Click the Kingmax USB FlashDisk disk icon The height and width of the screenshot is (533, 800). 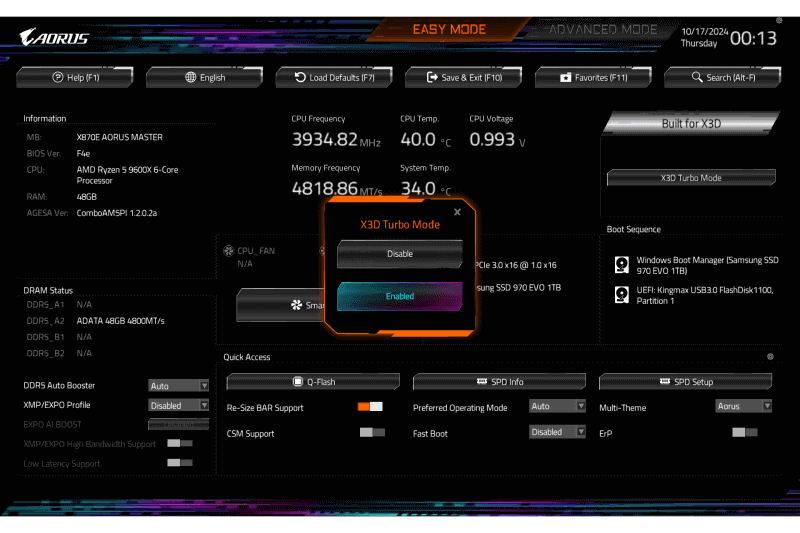coord(622,295)
